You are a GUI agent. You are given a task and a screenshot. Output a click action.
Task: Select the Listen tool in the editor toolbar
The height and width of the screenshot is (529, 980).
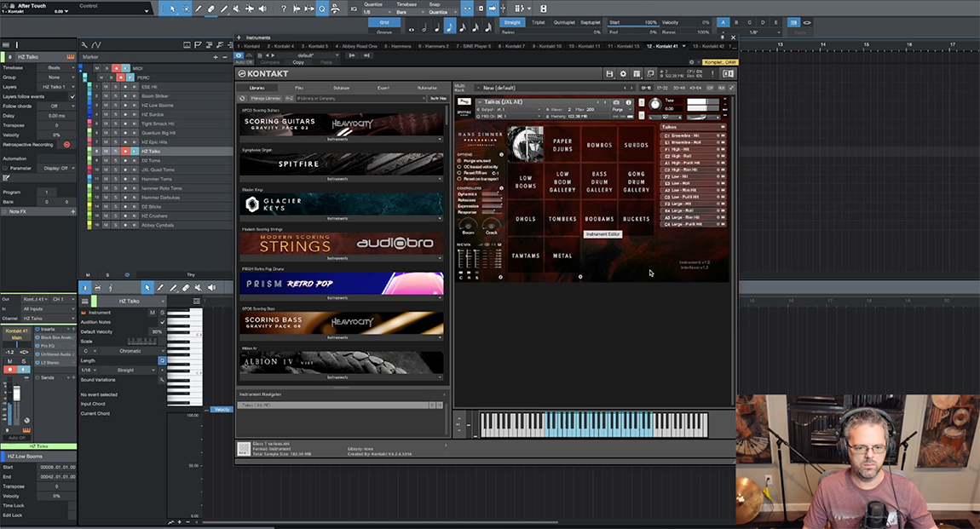pyautogui.click(x=211, y=288)
